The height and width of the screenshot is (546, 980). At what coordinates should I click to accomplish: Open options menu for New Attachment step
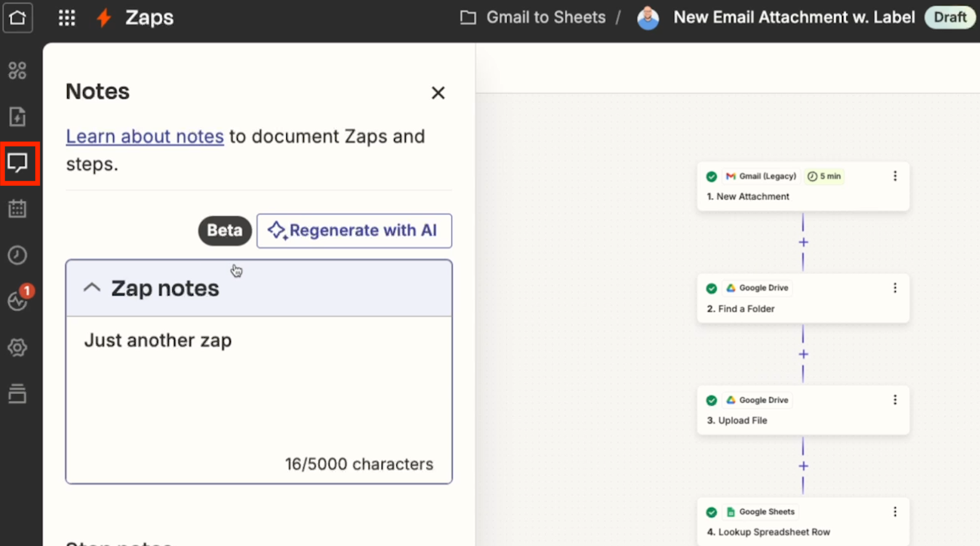pos(894,176)
